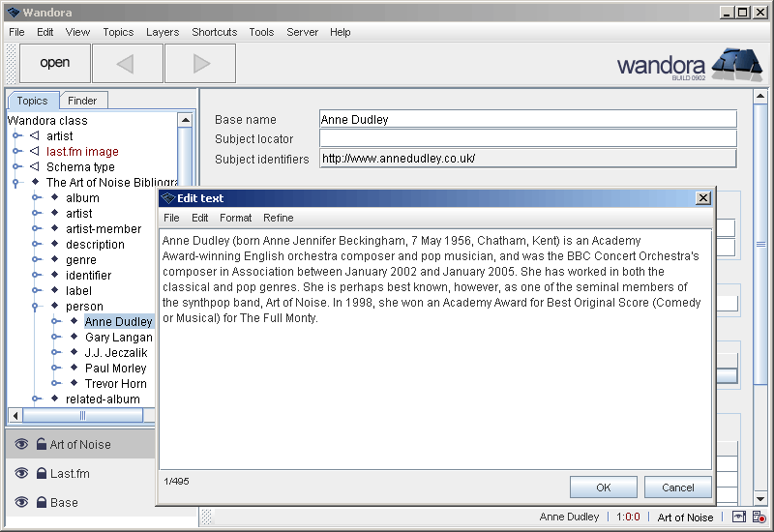The height and width of the screenshot is (532, 774).
Task: Click the Subject locator input field
Action: [527, 139]
